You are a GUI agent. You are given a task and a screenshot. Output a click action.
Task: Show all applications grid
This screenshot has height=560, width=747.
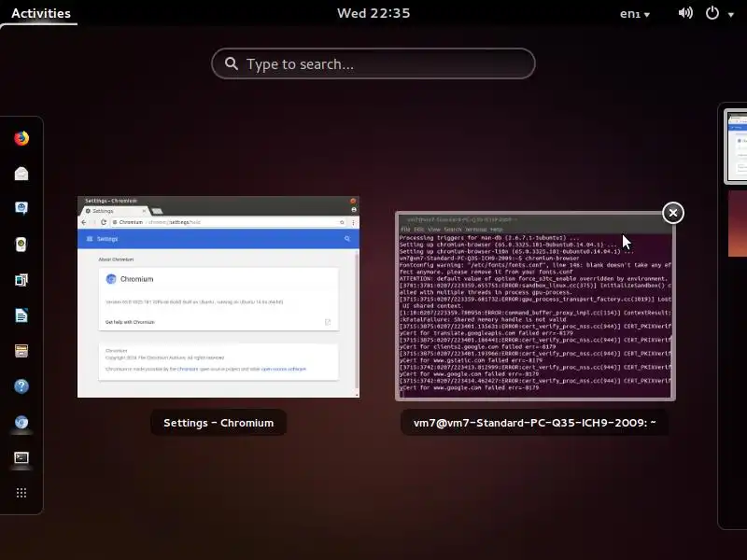(x=21, y=493)
